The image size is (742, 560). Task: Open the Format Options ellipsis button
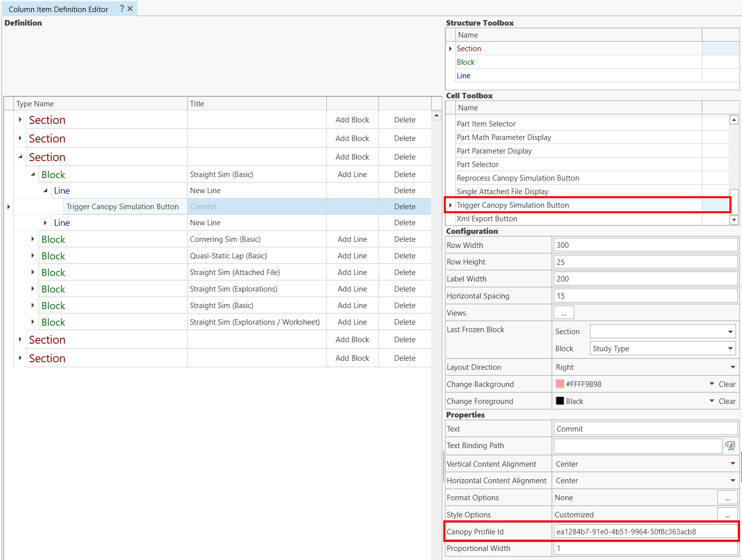pos(727,498)
